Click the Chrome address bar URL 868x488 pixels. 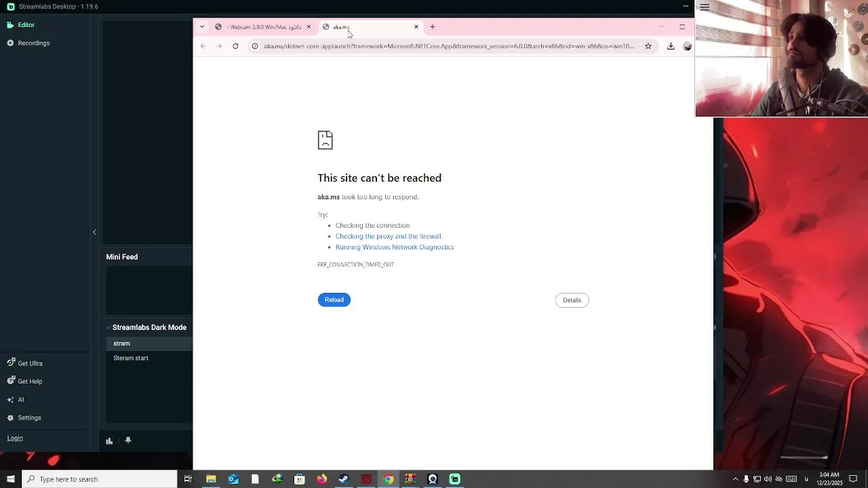coord(449,46)
